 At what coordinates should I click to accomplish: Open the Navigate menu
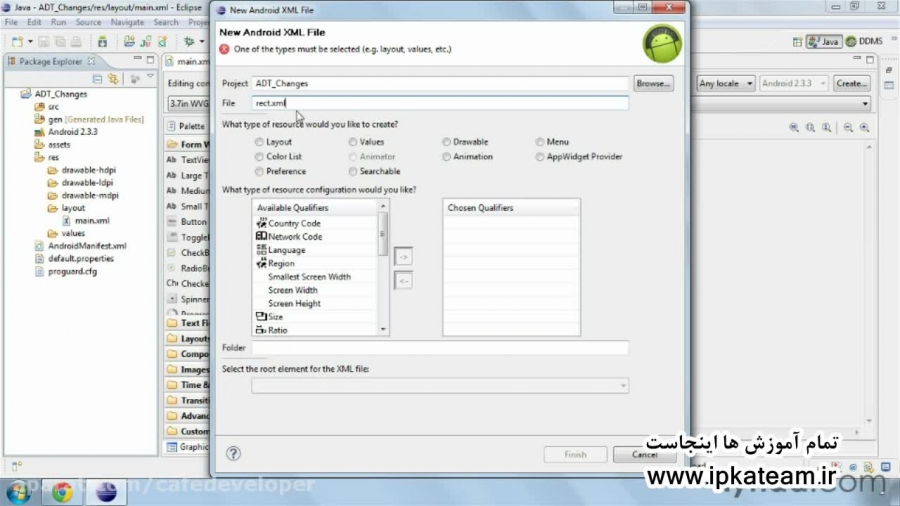[127, 21]
